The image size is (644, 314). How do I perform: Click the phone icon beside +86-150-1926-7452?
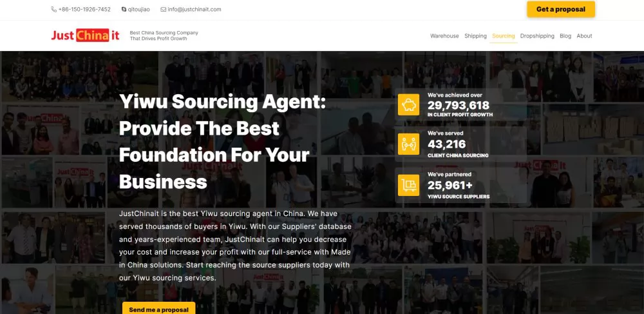[x=54, y=9]
